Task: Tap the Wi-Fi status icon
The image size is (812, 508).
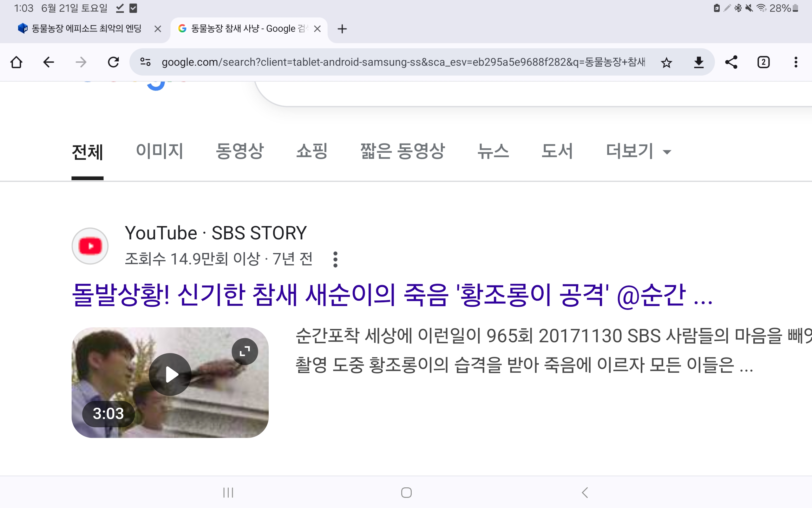Action: tap(762, 8)
